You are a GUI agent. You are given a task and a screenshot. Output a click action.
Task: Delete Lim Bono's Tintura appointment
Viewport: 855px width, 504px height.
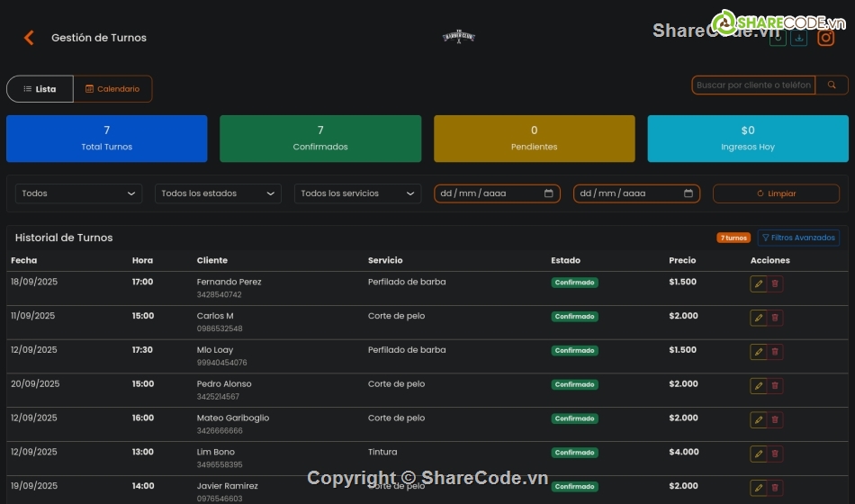point(775,454)
